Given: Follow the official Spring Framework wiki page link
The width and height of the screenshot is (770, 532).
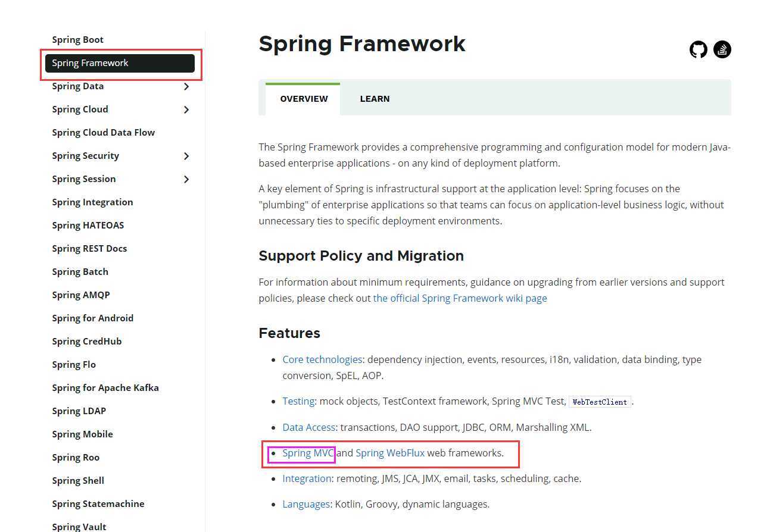Looking at the screenshot, I should pos(460,298).
